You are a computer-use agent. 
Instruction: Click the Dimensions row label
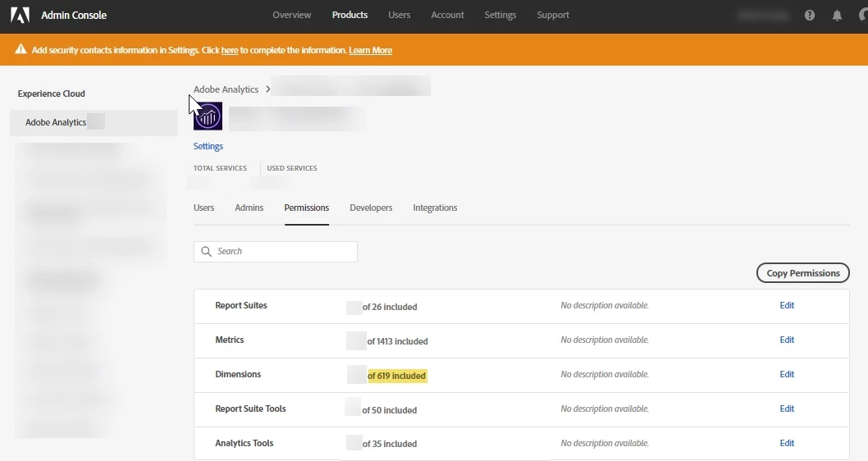pyautogui.click(x=238, y=374)
